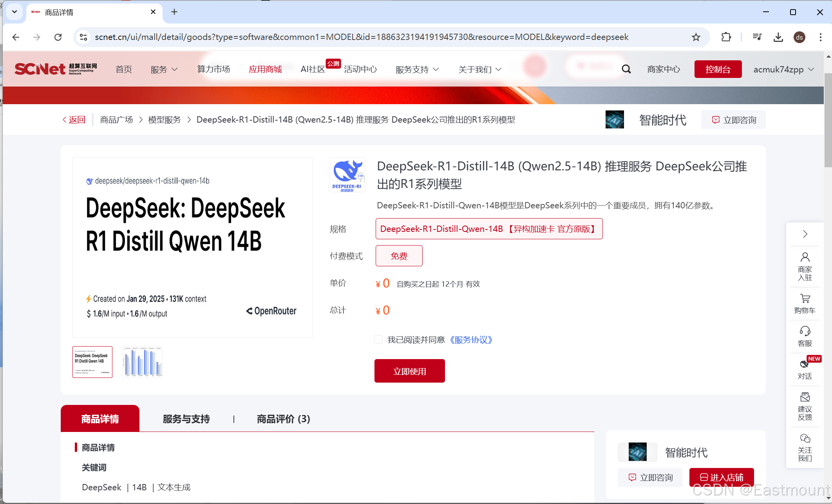The height and width of the screenshot is (504, 832).
Task: Select DeepSeek-R1-Distill-Qwen-14B specification option
Action: coord(488,229)
